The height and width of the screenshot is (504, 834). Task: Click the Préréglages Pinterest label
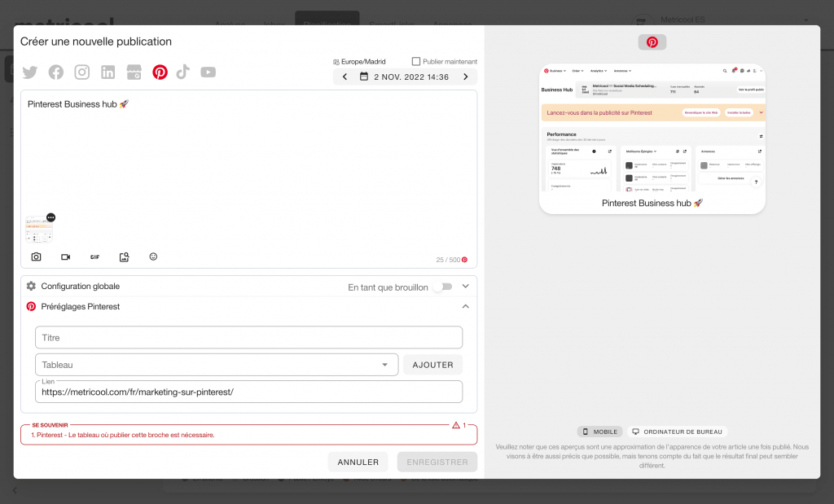click(x=81, y=306)
